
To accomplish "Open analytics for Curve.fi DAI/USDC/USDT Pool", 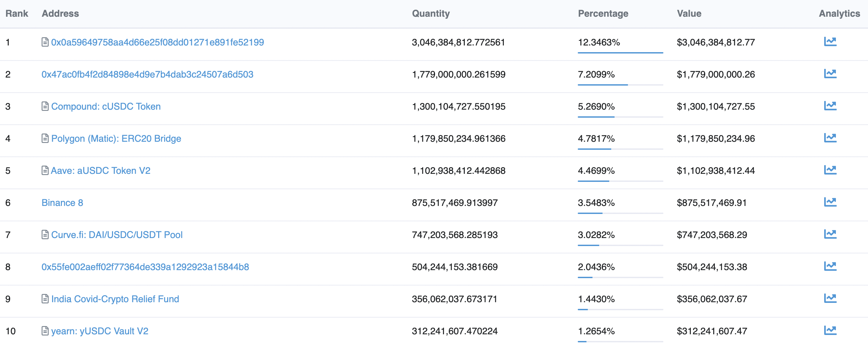I will (830, 234).
